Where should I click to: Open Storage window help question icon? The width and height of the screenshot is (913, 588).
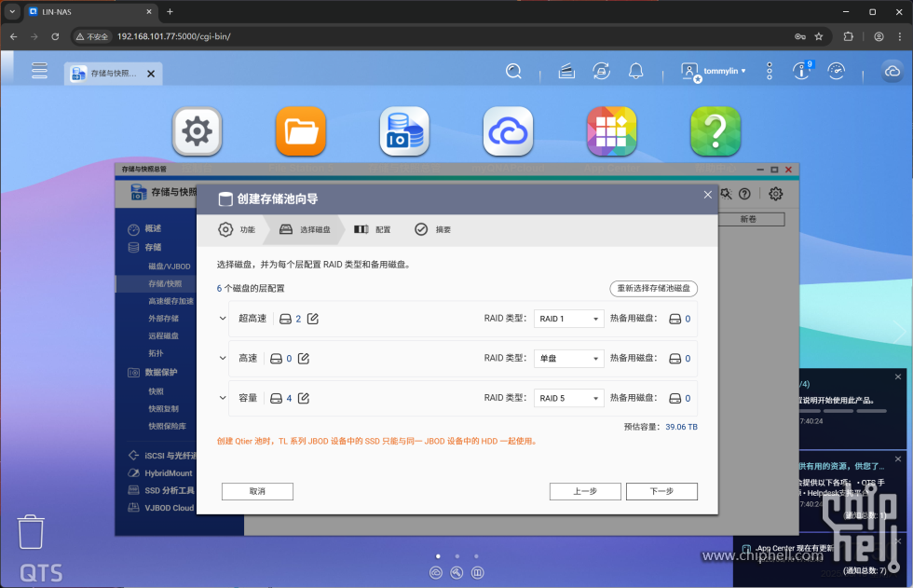tap(744, 194)
